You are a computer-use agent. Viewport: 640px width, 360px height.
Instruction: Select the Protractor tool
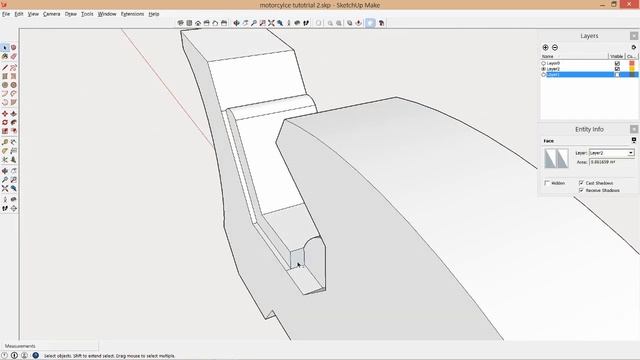click(x=5, y=151)
